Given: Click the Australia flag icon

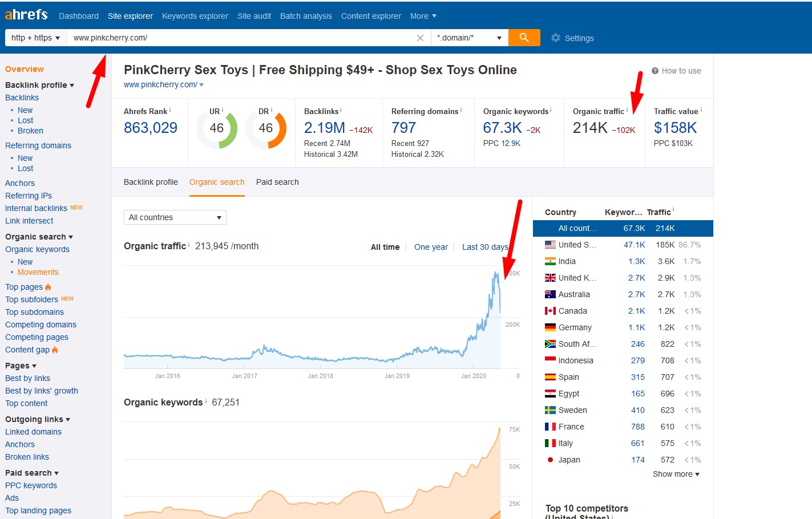Looking at the screenshot, I should click(550, 294).
